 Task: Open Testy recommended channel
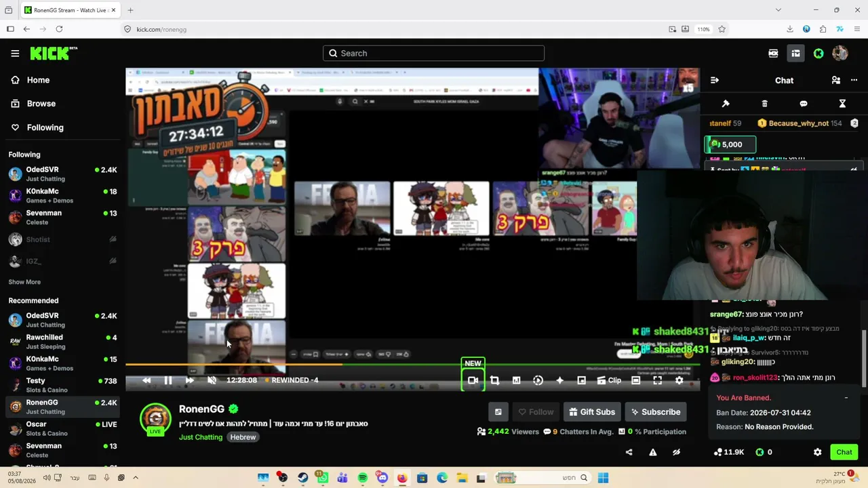point(62,385)
